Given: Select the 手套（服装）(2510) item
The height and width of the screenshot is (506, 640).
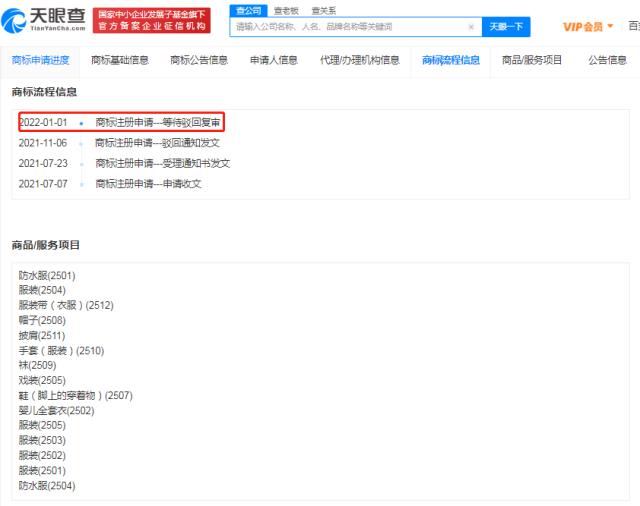Looking at the screenshot, I should (61, 351).
